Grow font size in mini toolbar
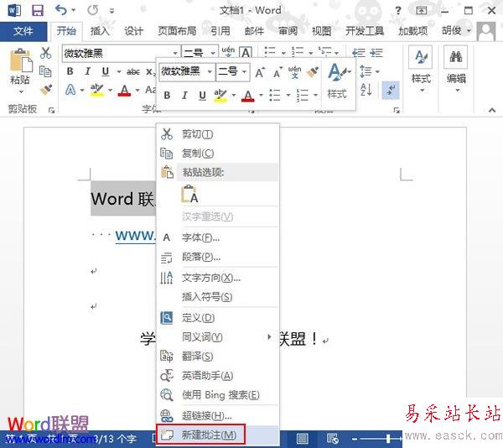 click(x=260, y=73)
